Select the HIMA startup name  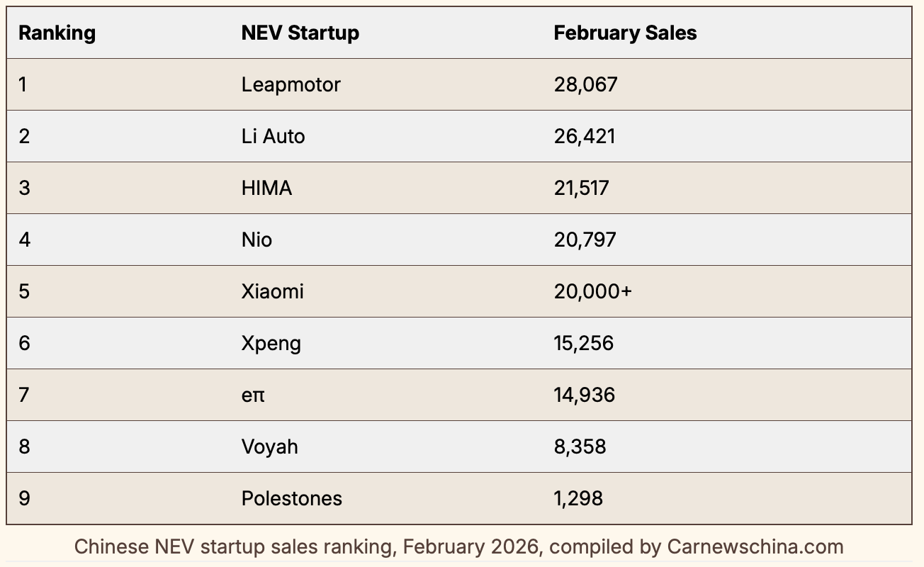pos(266,188)
